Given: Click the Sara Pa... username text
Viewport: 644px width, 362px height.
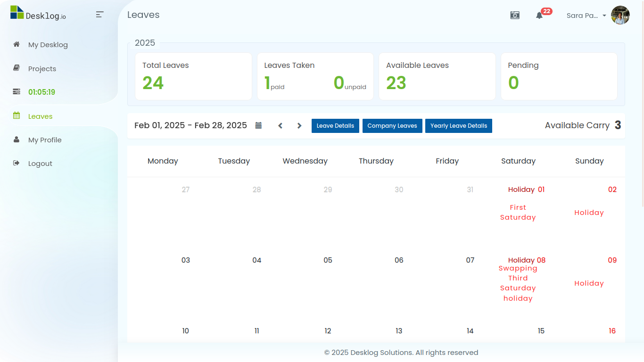Looking at the screenshot, I should pyautogui.click(x=582, y=16).
